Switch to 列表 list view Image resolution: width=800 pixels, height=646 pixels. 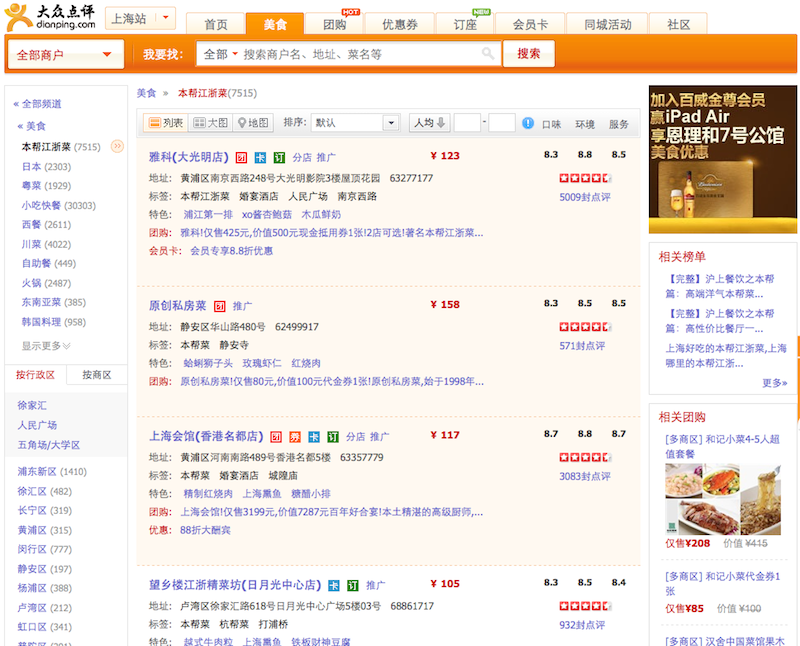pos(166,122)
